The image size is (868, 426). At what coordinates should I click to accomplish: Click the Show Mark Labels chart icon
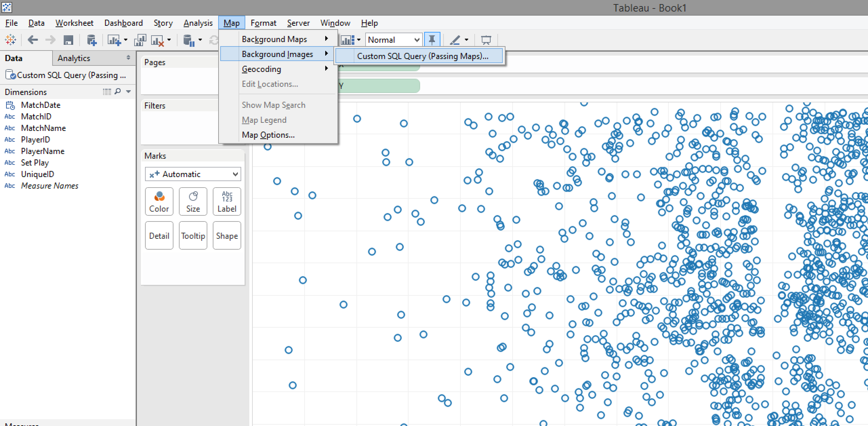click(348, 40)
